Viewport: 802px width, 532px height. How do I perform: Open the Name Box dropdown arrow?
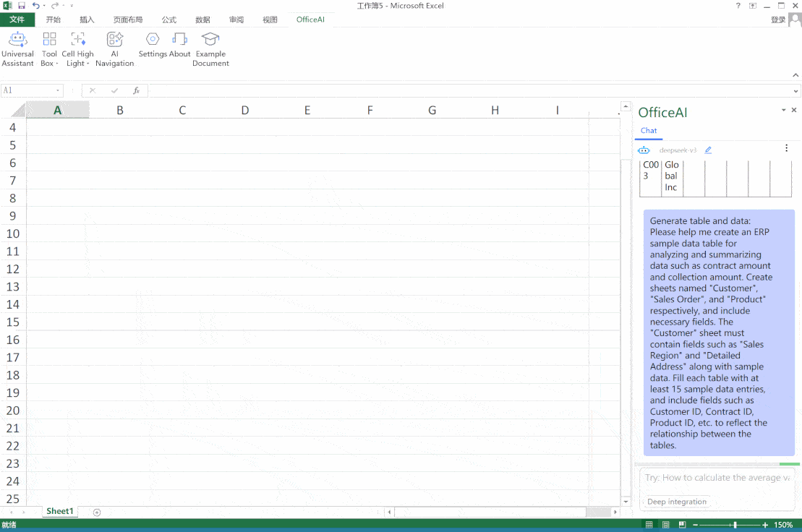(58, 90)
